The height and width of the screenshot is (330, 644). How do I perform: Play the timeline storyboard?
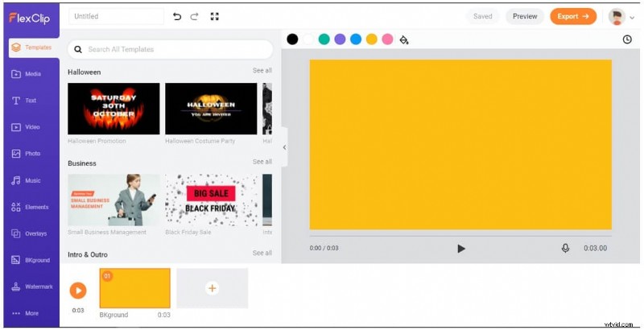pyautogui.click(x=78, y=291)
